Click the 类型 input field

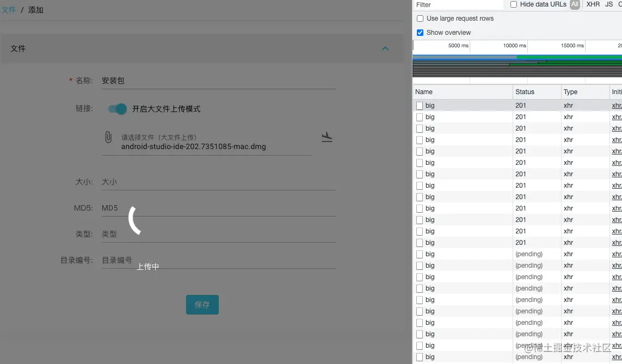click(219, 234)
